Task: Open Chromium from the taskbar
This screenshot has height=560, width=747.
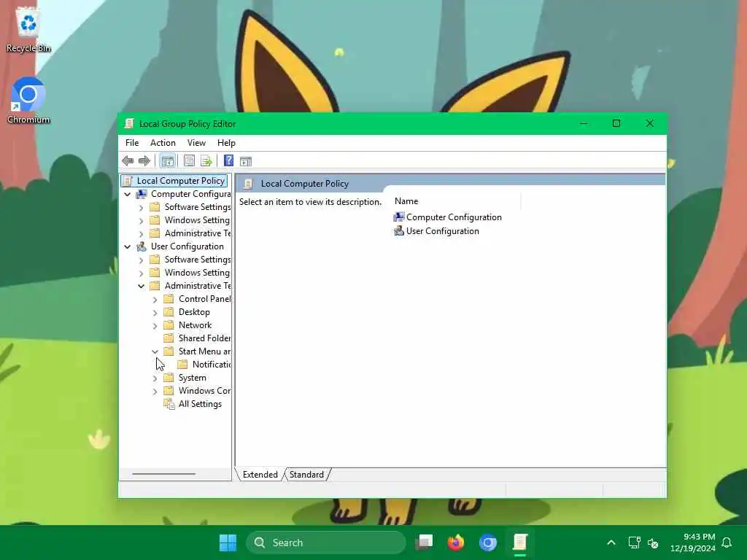Action: pos(488,542)
